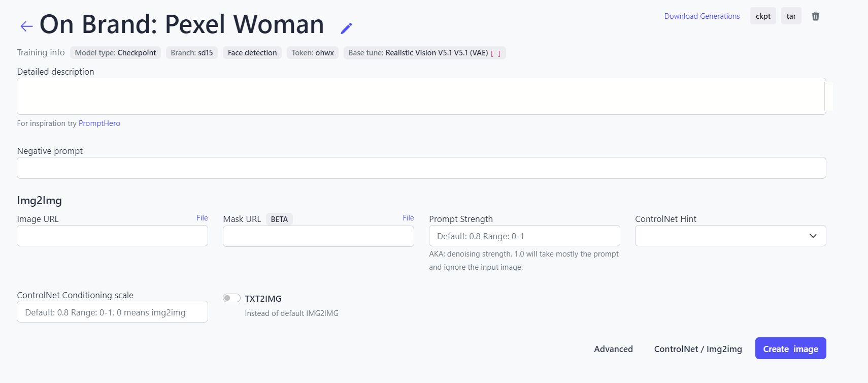This screenshot has height=383, width=868.
Task: Toggle the TXT2IMG switch
Action: pyautogui.click(x=231, y=298)
